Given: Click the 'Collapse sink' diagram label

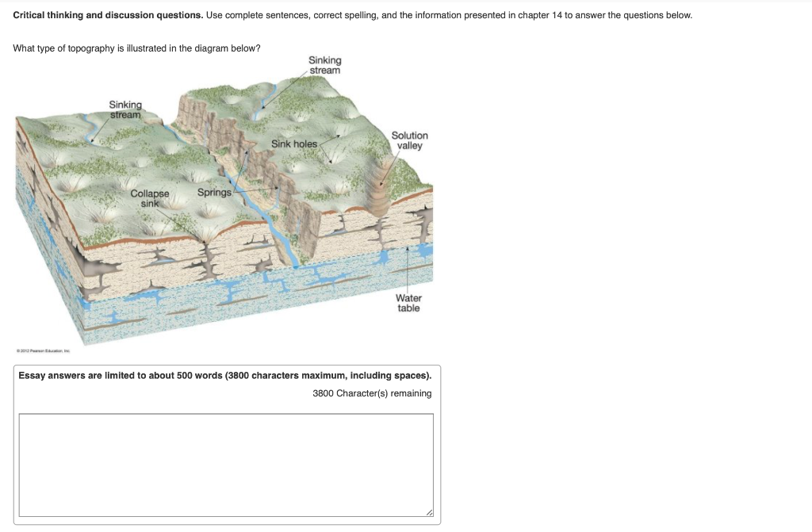Looking at the screenshot, I should click(x=150, y=198).
